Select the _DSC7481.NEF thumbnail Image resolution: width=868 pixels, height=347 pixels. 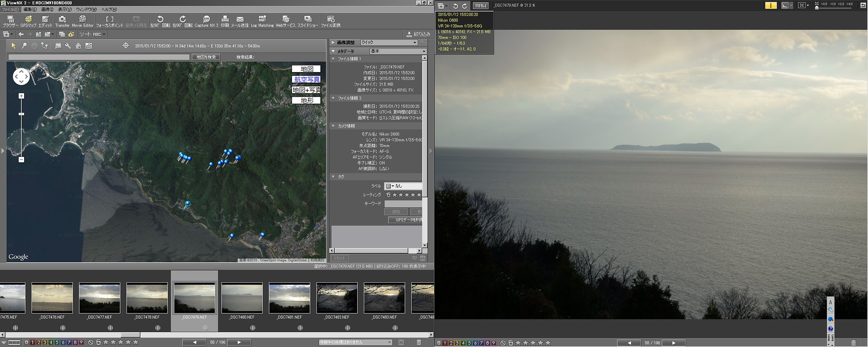[289, 301]
